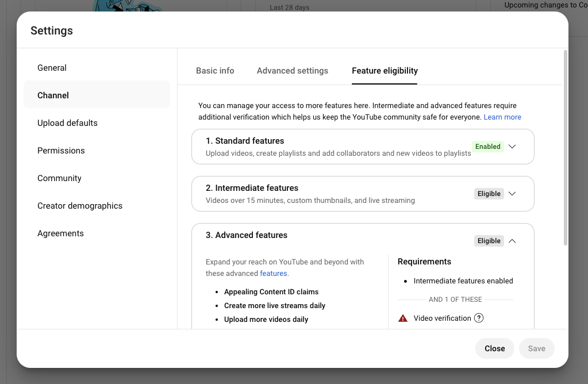Click the Learn more link
Screen dimensions: 588x384
[x=502, y=117]
